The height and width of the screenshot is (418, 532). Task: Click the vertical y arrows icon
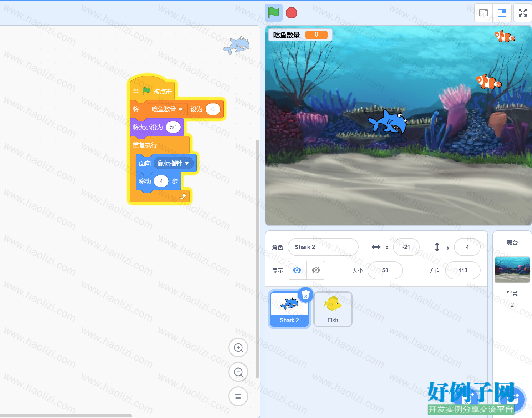(x=437, y=247)
